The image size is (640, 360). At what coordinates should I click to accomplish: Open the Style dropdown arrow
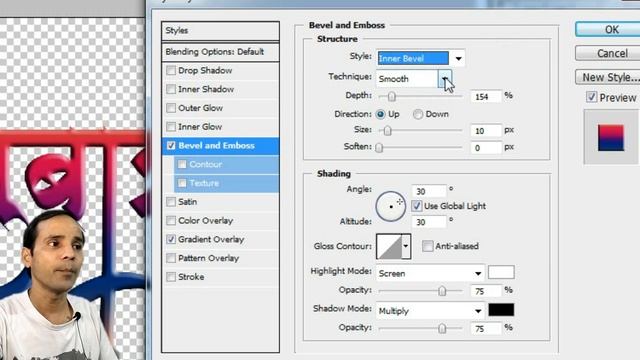click(x=458, y=58)
